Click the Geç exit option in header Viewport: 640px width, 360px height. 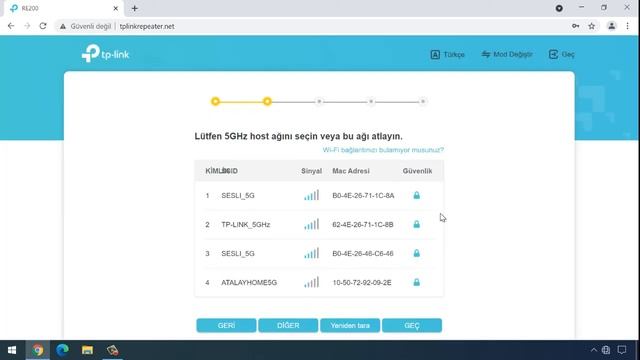(x=562, y=54)
